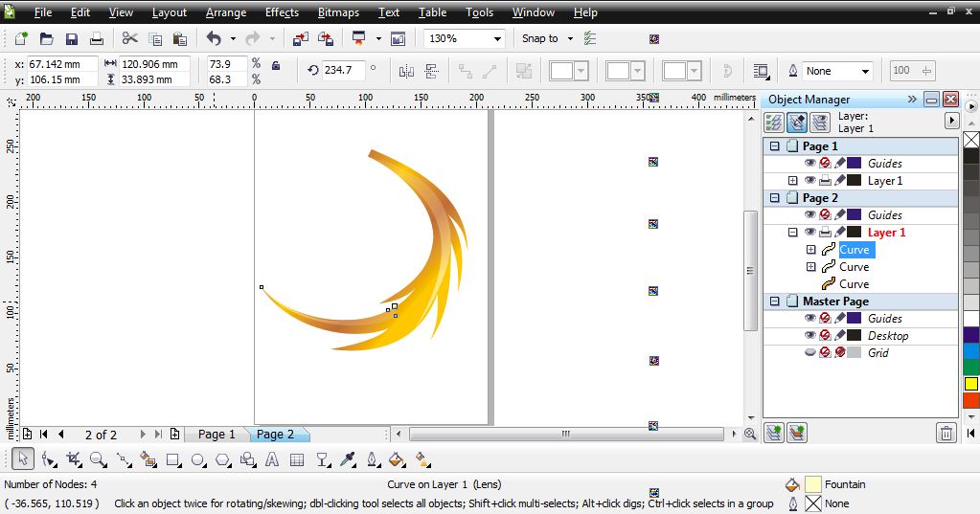Viewport: 980px width, 514px height.
Task: Click the Export icon in the toolbar
Action: coord(326,38)
